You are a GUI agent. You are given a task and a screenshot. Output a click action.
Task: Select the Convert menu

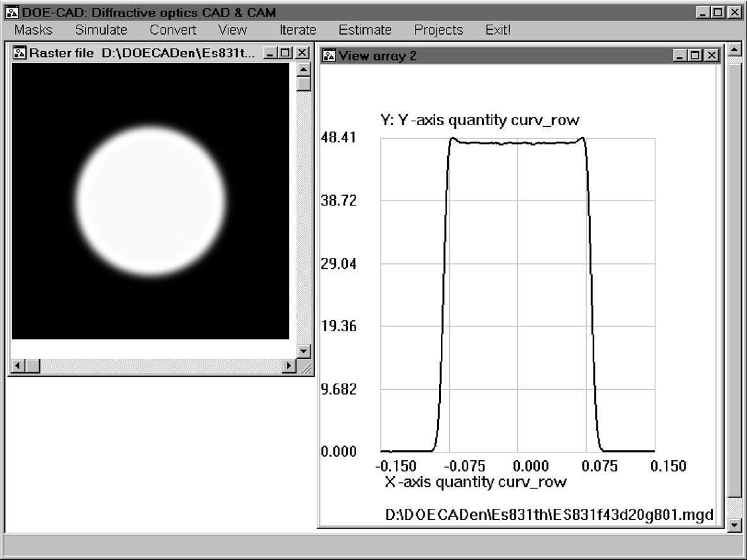click(173, 30)
